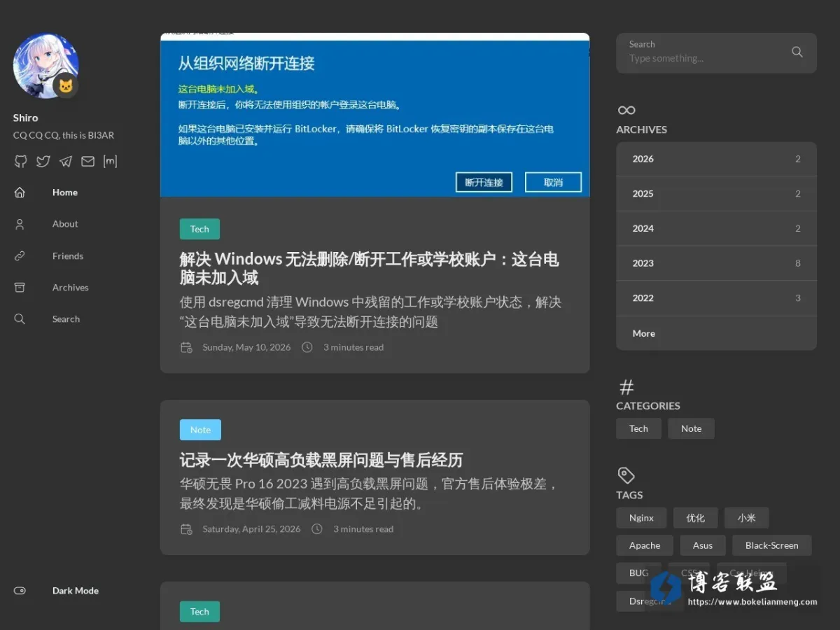Screen dimensions: 840x630
Task: Click the second post summary 华硕无畏 Pro 16
Action: coord(369,493)
